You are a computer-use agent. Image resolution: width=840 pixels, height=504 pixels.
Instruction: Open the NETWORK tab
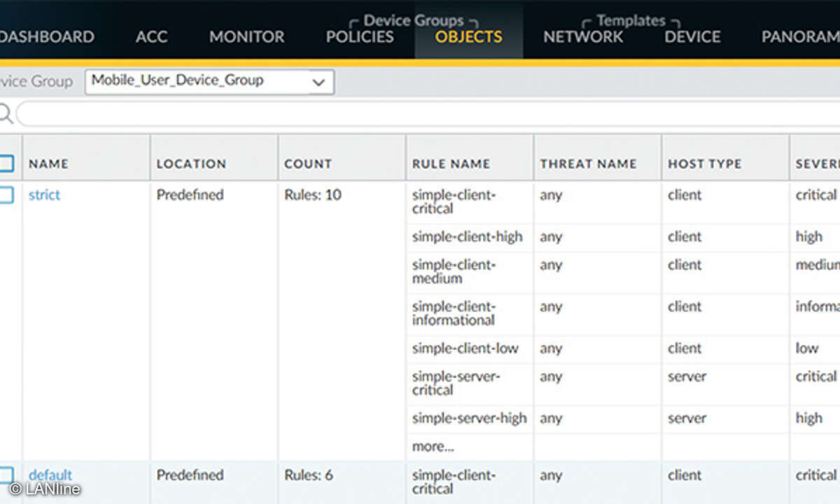[x=583, y=36]
